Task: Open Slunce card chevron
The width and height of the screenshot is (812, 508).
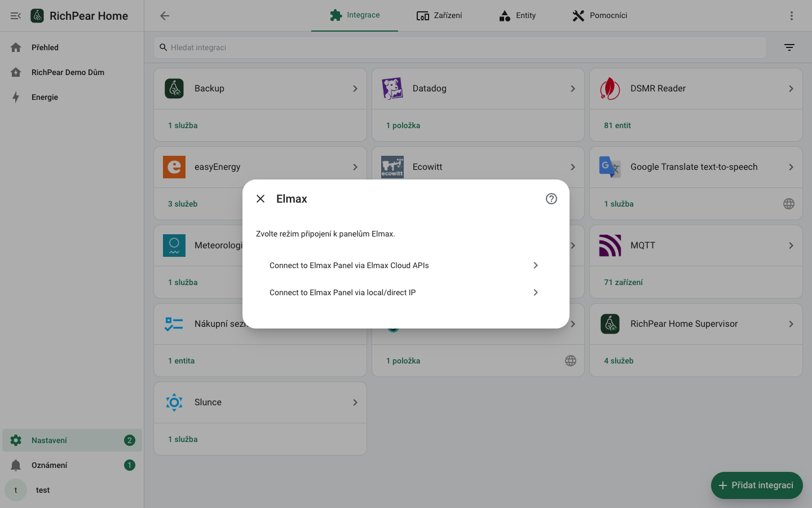Action: [x=355, y=402]
